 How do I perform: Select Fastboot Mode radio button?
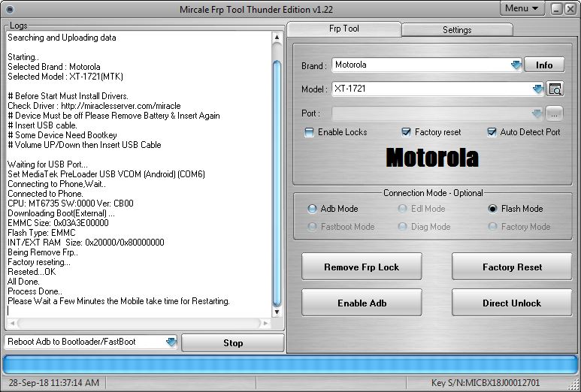click(312, 227)
